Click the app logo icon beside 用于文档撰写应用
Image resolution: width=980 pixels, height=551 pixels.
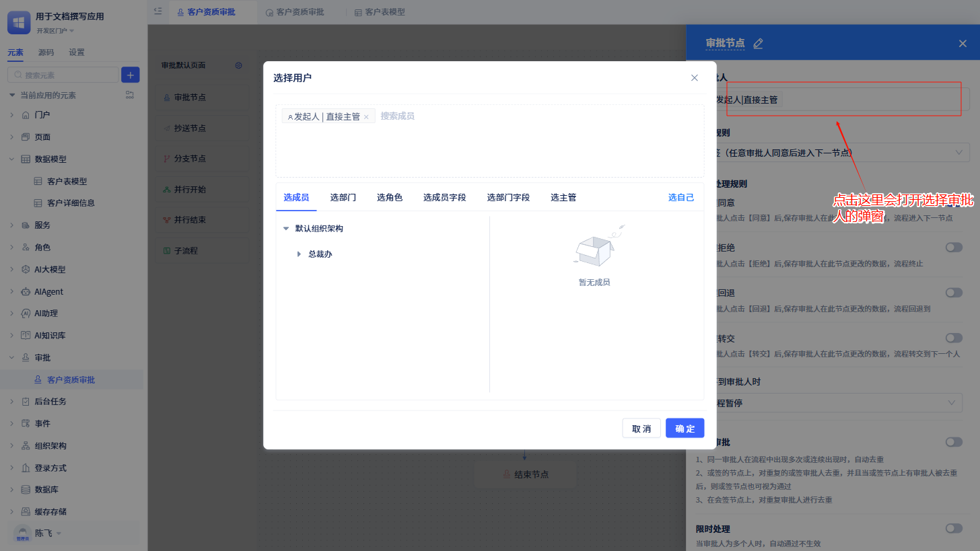point(18,22)
